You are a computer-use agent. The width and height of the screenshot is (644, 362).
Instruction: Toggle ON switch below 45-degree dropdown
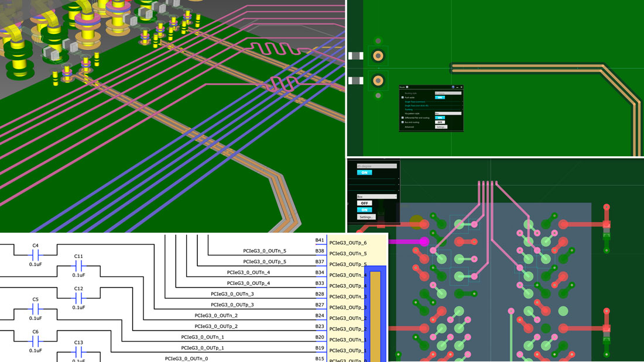364,173
